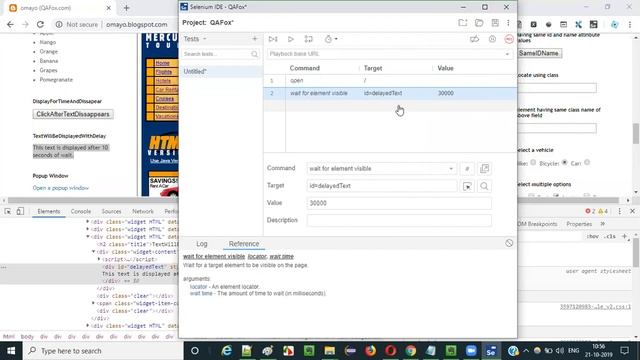Click ClickAfterTextDissappears button in browser
This screenshot has height=360, width=640.
pos(73,114)
